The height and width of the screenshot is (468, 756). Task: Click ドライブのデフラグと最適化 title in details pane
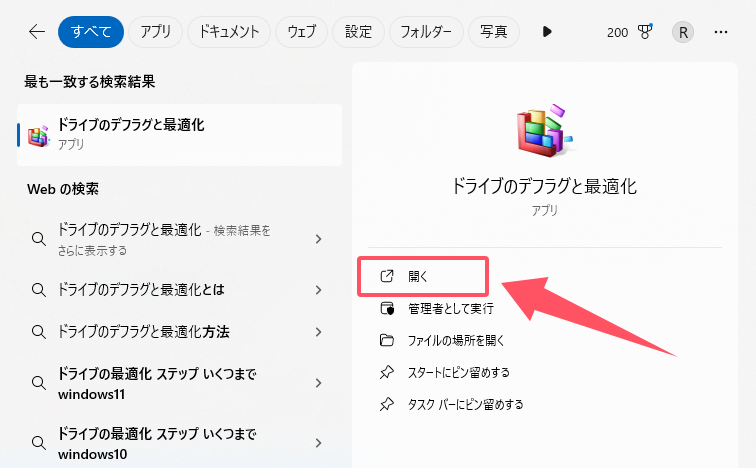click(544, 186)
